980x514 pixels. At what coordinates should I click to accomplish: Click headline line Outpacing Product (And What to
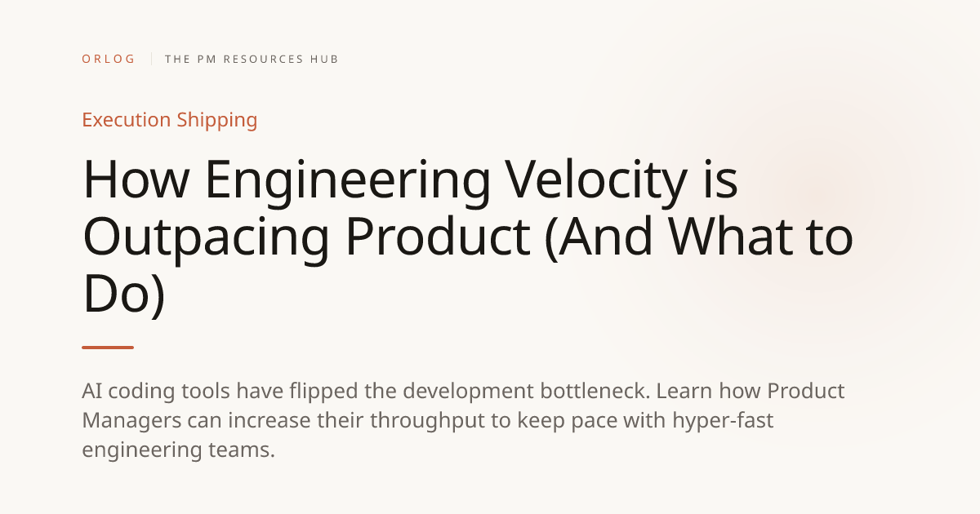point(468,237)
